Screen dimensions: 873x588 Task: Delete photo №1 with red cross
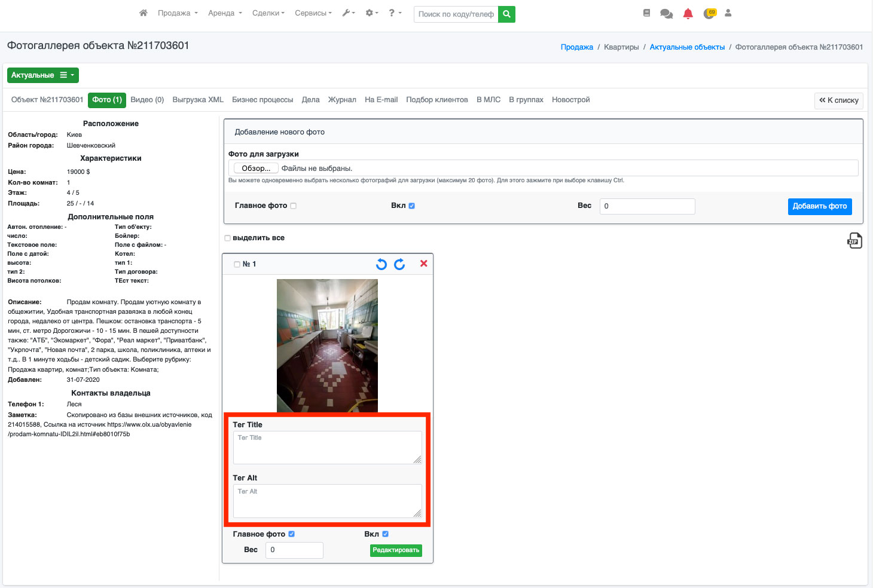423,264
